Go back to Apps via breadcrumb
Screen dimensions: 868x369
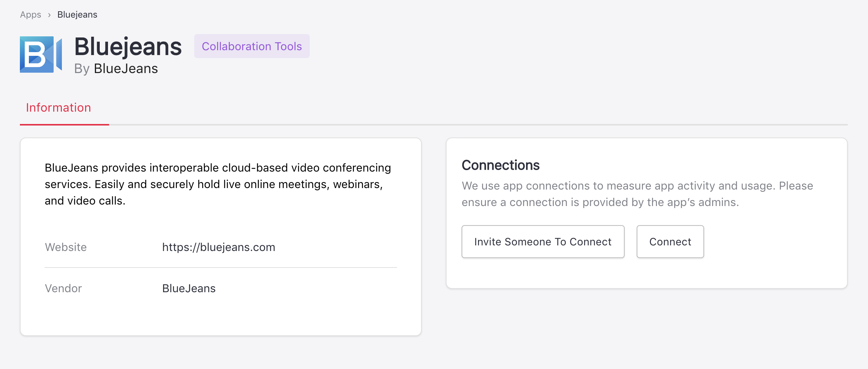(30, 15)
